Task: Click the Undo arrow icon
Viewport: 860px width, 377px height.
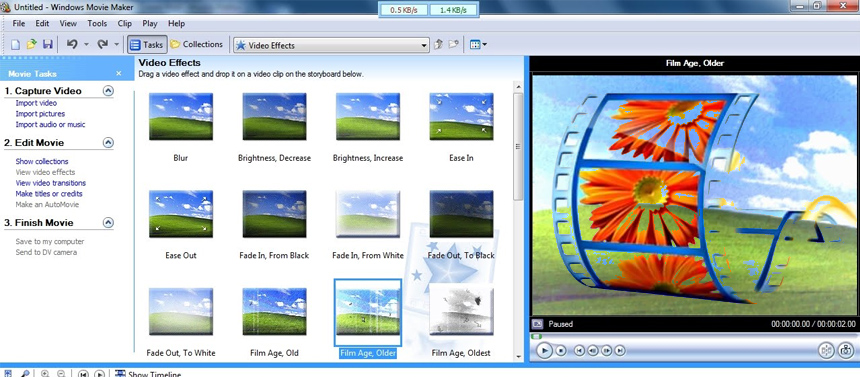Action: coord(72,45)
